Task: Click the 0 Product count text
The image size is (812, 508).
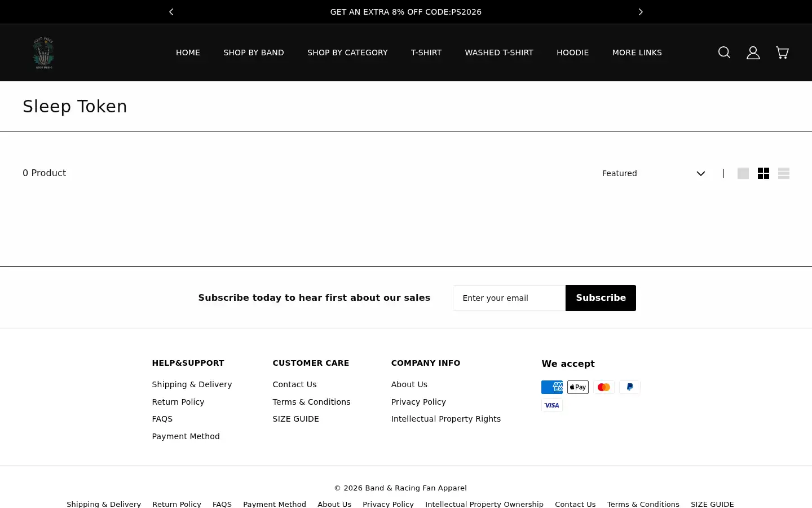Action: [x=45, y=173]
